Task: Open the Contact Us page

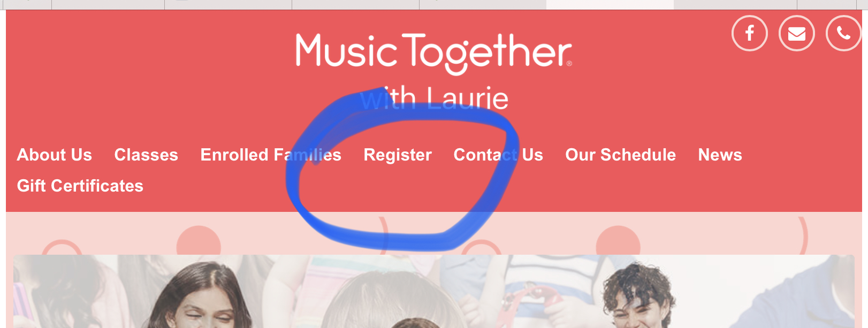Action: click(x=498, y=155)
